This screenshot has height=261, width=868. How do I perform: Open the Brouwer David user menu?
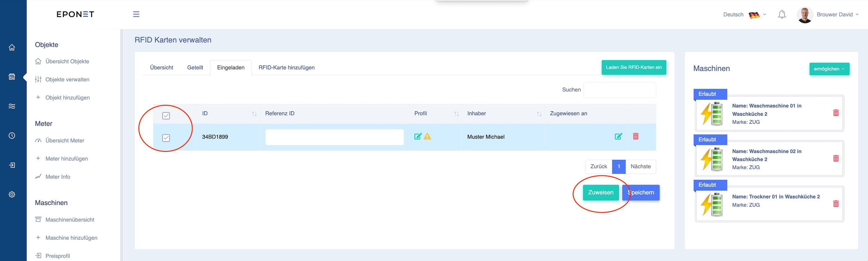pos(828,15)
